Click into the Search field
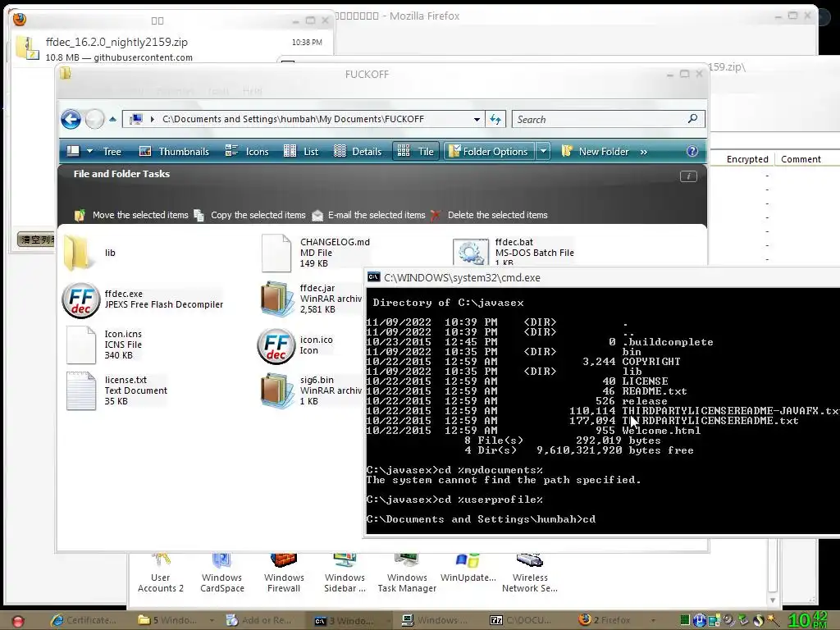The image size is (840, 630). click(x=599, y=120)
